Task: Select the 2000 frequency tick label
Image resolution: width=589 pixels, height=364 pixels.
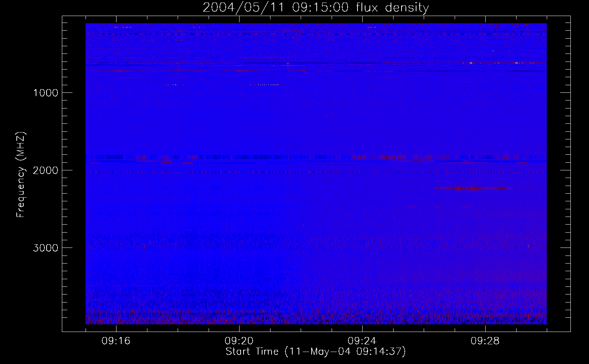Action: [x=46, y=170]
